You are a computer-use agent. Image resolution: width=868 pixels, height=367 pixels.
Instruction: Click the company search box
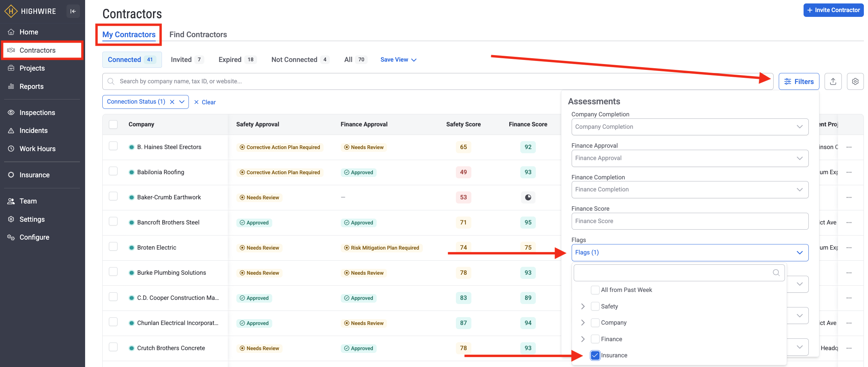click(x=438, y=82)
